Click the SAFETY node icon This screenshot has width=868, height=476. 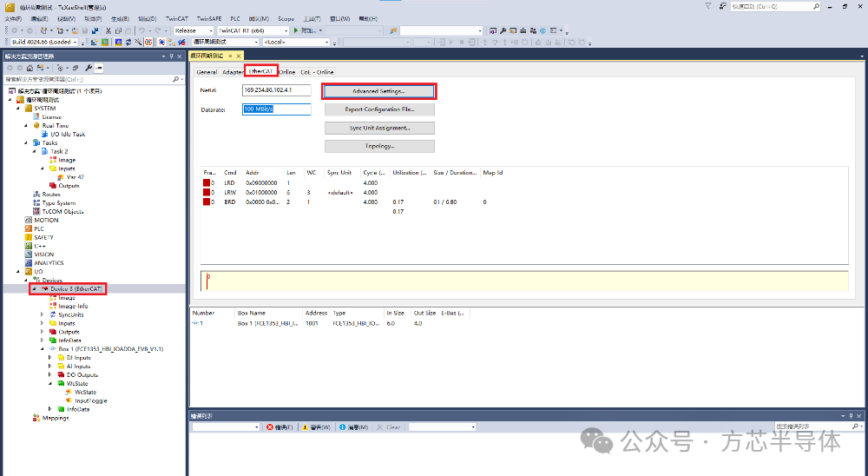click(x=29, y=237)
